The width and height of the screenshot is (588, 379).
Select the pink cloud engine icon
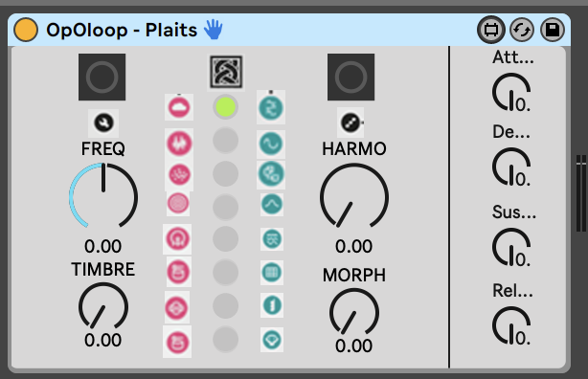tap(179, 107)
